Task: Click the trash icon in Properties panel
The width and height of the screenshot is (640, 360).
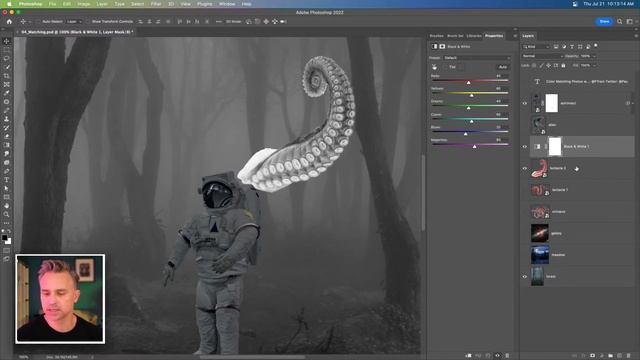Action: [507, 356]
